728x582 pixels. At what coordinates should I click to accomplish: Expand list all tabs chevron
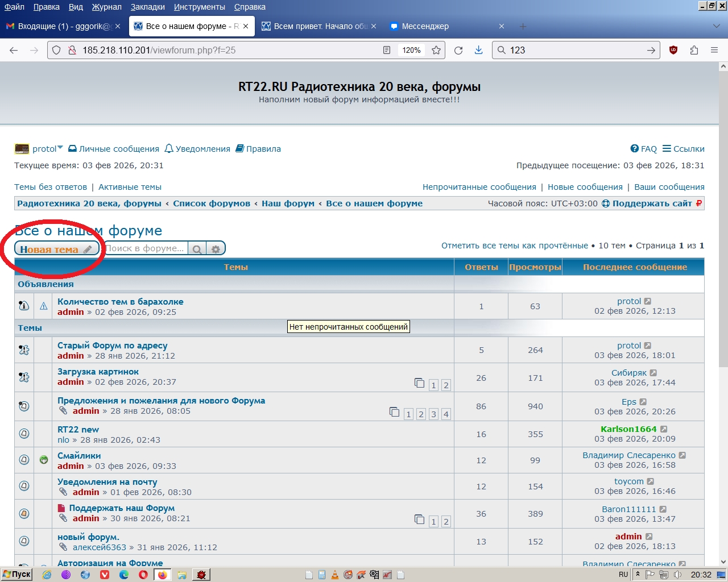click(x=716, y=26)
